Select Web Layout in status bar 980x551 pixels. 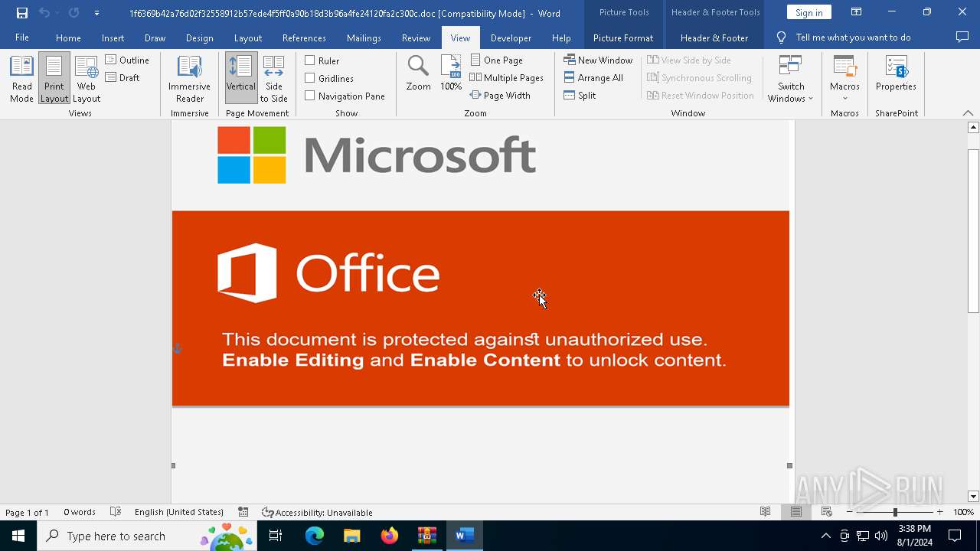[x=826, y=512]
